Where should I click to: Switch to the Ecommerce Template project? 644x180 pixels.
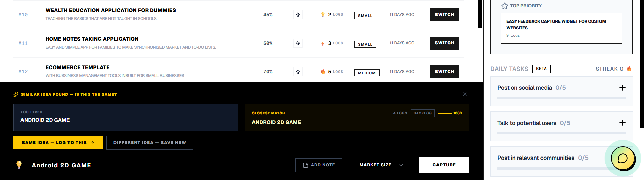tap(444, 72)
